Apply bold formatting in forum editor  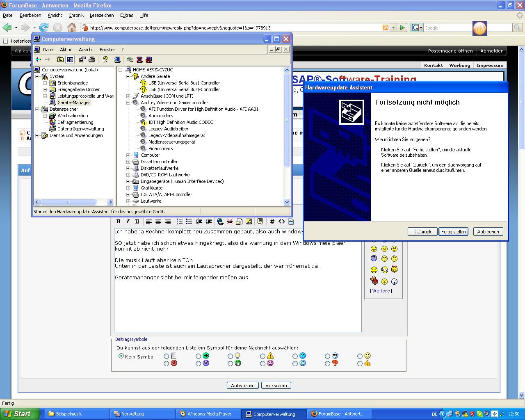(x=119, y=221)
